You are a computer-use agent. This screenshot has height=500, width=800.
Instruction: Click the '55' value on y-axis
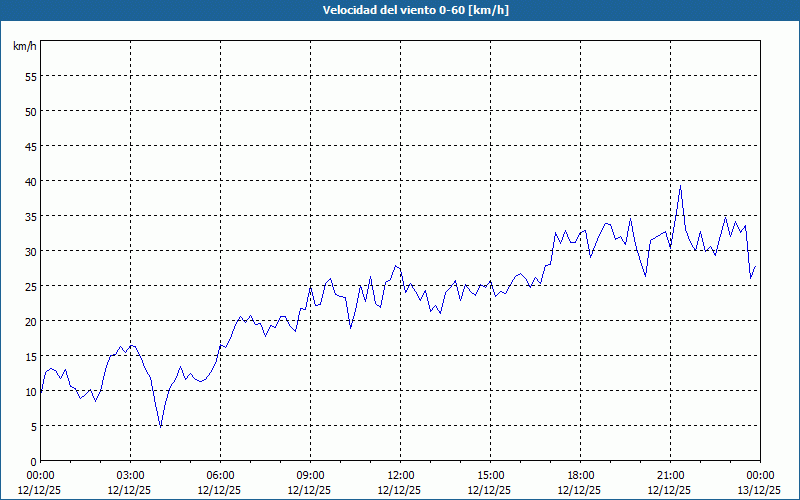[x=30, y=76]
